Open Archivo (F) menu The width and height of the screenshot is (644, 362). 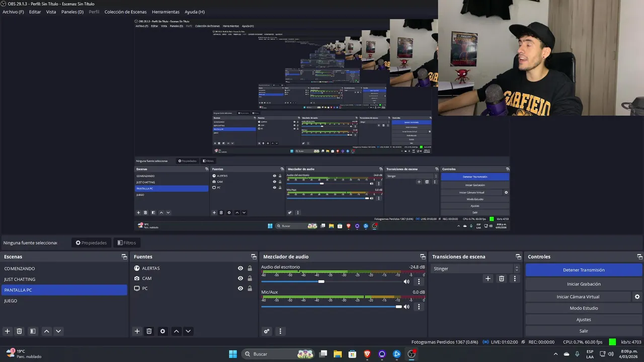[13, 12]
